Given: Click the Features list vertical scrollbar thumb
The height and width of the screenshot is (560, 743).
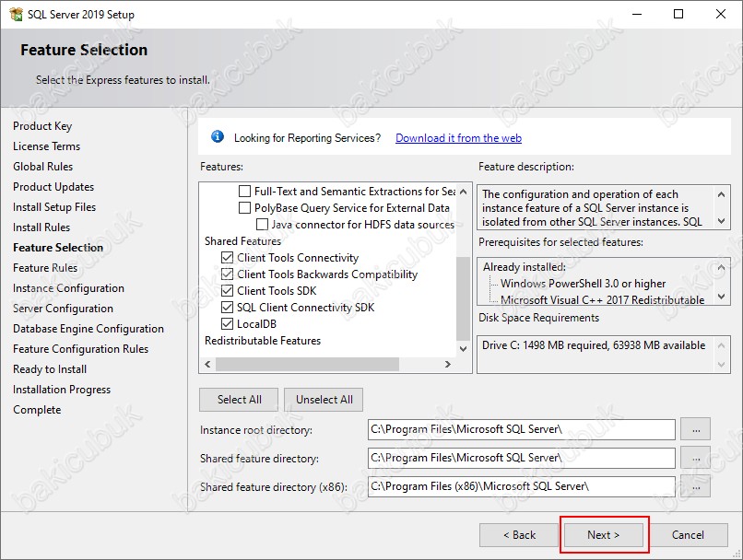Looking at the screenshot, I should tap(464, 298).
